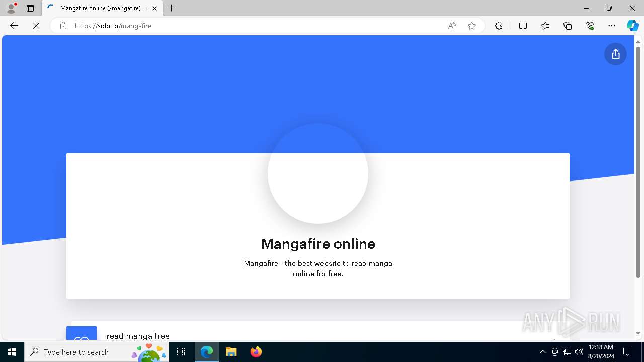The height and width of the screenshot is (362, 644).
Task: Open tab actions menu
Action: click(30, 8)
